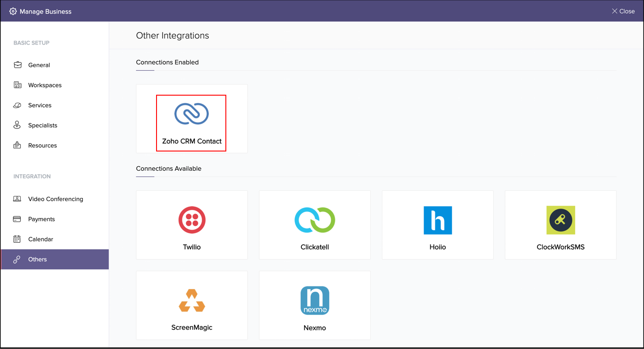The width and height of the screenshot is (644, 349).
Task: Open the Clickatell integration
Action: pos(314,225)
